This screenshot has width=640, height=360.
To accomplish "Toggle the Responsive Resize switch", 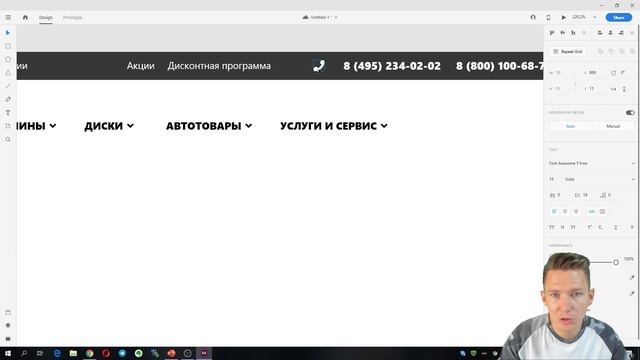I will point(630,113).
